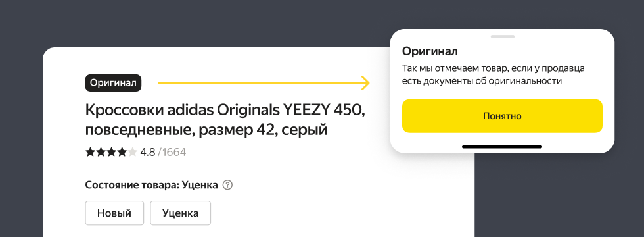Click the popup text about документы об оригинальности
Screen dimensions: 644x237
(x=494, y=75)
